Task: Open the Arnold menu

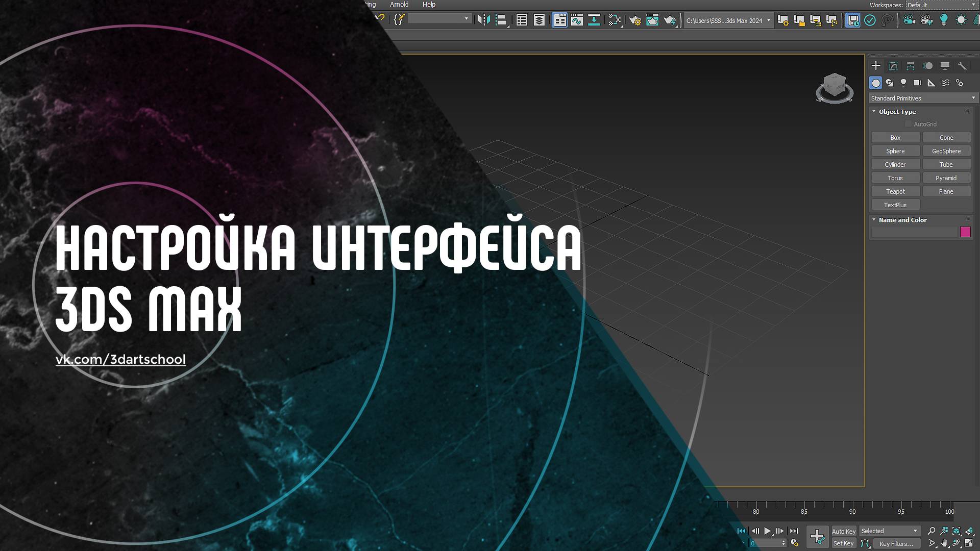Action: click(399, 4)
